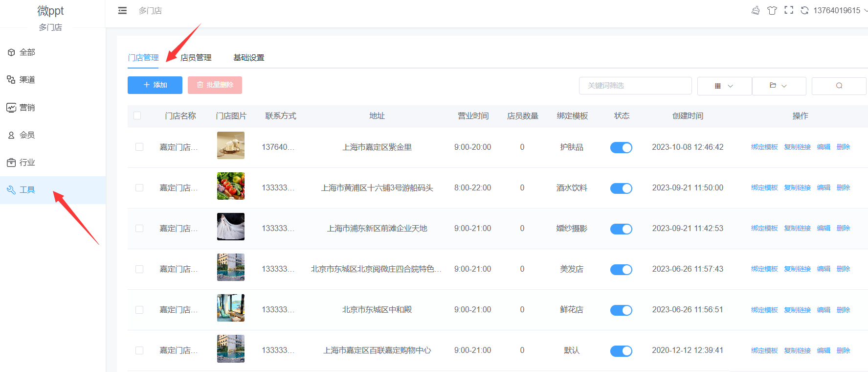The width and height of the screenshot is (868, 372).
Task: Switch to the 基础设置 tab
Action: pyautogui.click(x=249, y=58)
